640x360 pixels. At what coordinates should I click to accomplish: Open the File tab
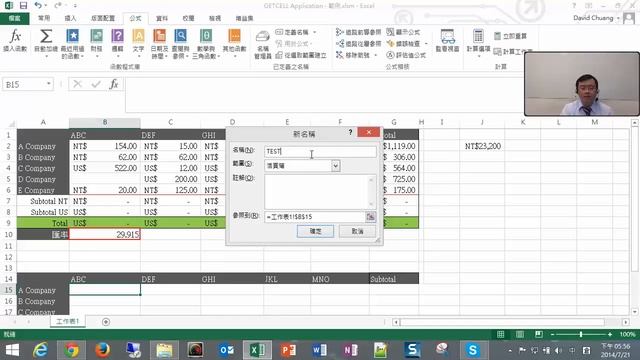click(15, 18)
